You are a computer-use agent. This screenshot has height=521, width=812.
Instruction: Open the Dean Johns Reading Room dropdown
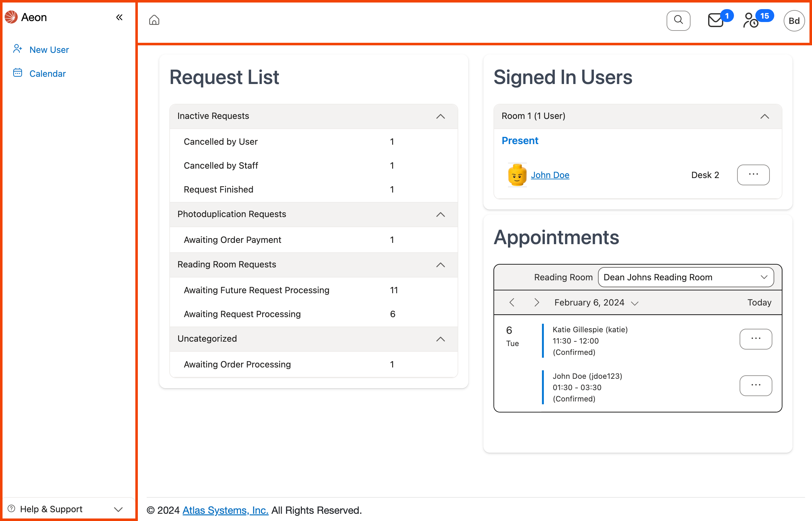click(x=685, y=277)
